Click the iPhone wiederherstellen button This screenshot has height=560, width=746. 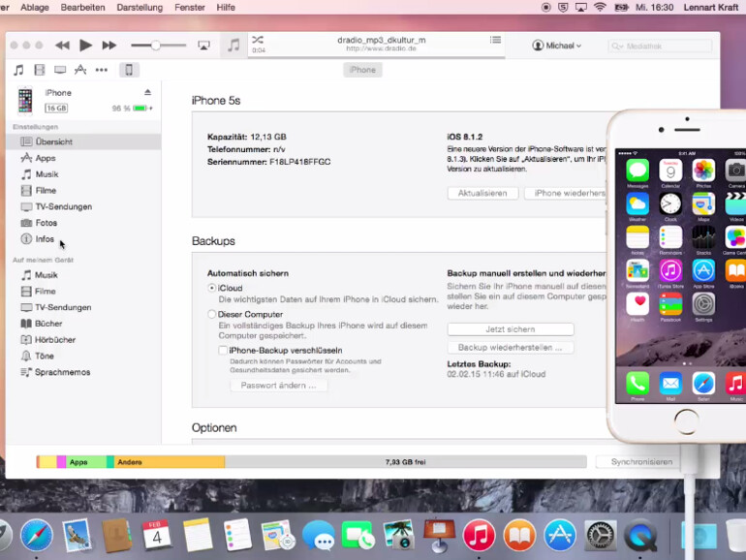[x=566, y=193]
